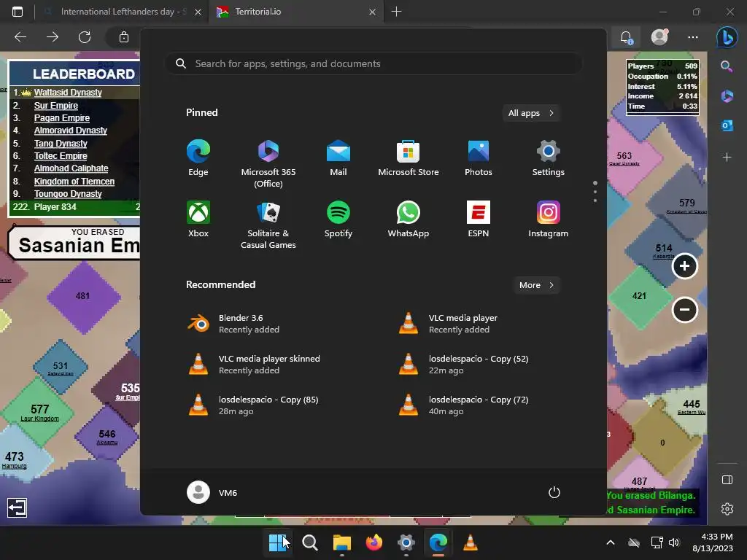Click the Start menu search field

(x=373, y=64)
